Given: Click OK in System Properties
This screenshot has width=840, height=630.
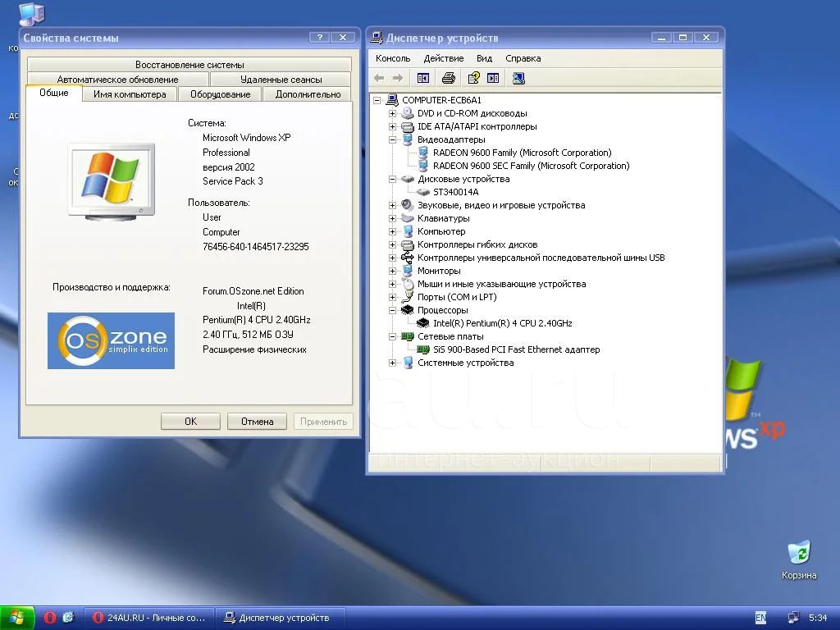Looking at the screenshot, I should [190, 422].
